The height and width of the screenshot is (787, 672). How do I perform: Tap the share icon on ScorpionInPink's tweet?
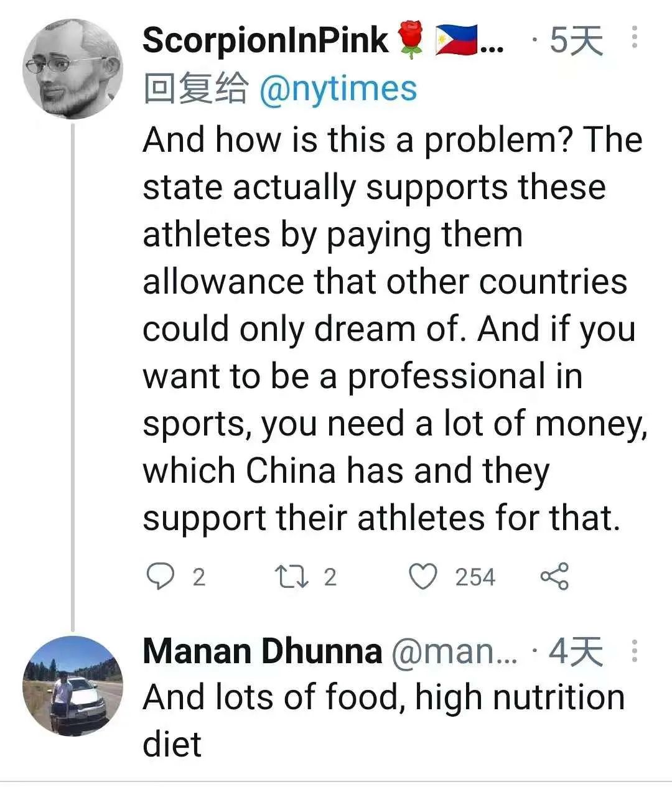(554, 577)
